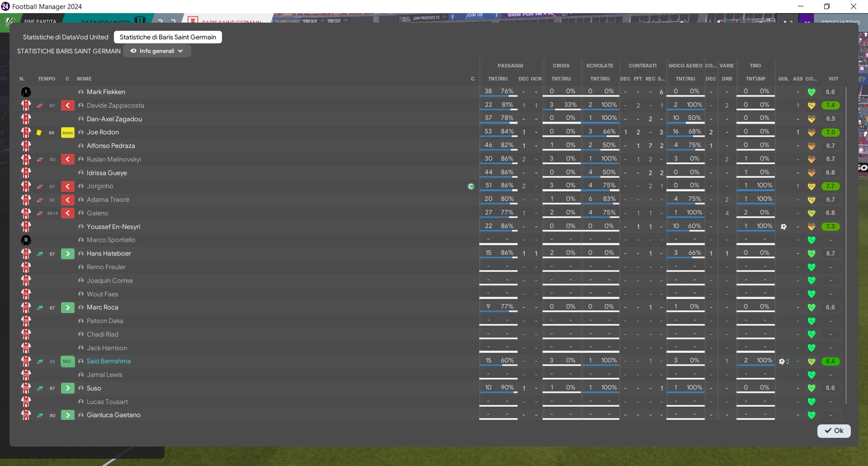Sort by the VOT column header
Viewport: 868px width, 466px height.
[833, 79]
